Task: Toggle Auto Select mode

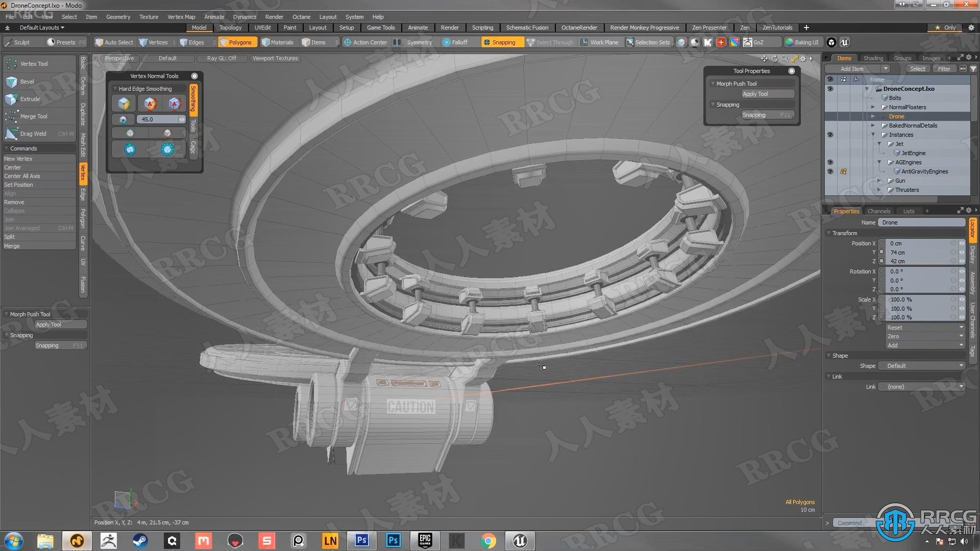Action: pyautogui.click(x=114, y=42)
